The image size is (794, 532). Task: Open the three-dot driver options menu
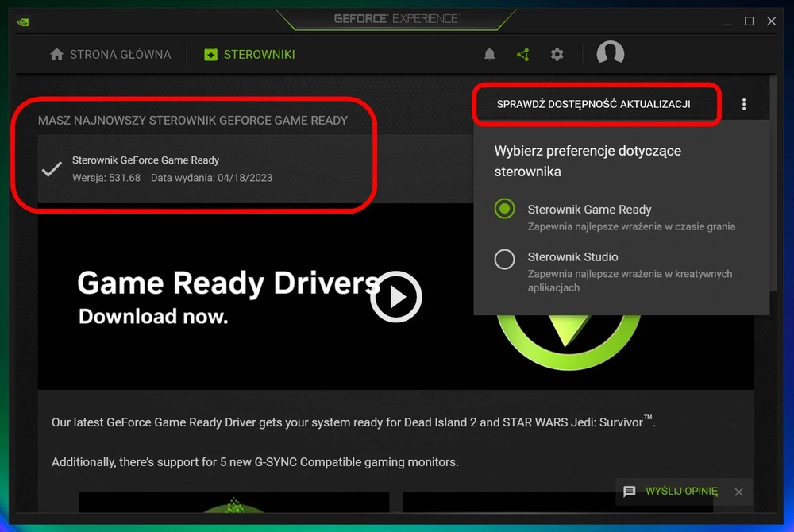pyautogui.click(x=744, y=104)
